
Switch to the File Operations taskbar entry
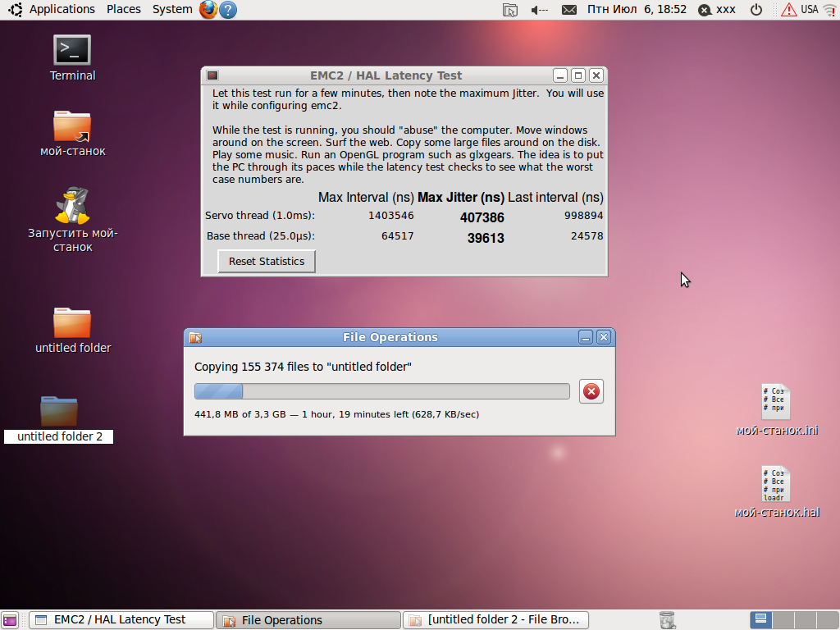(x=308, y=620)
